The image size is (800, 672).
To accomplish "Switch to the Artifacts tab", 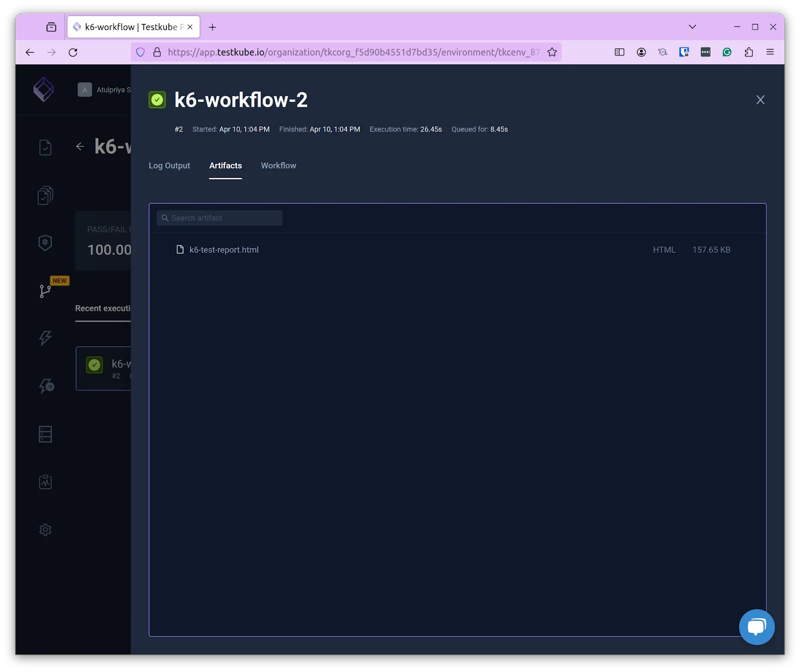I will click(225, 165).
